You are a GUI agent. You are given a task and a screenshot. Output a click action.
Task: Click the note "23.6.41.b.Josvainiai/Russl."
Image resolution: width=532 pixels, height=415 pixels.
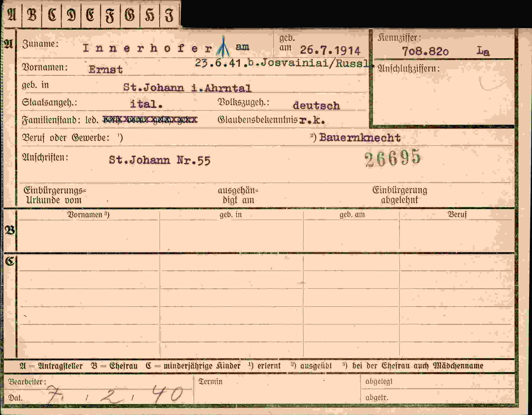284,63
